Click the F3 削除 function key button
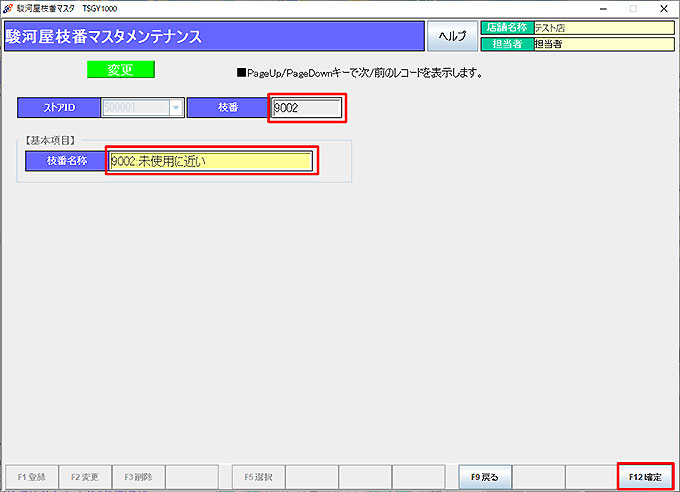 tap(138, 477)
